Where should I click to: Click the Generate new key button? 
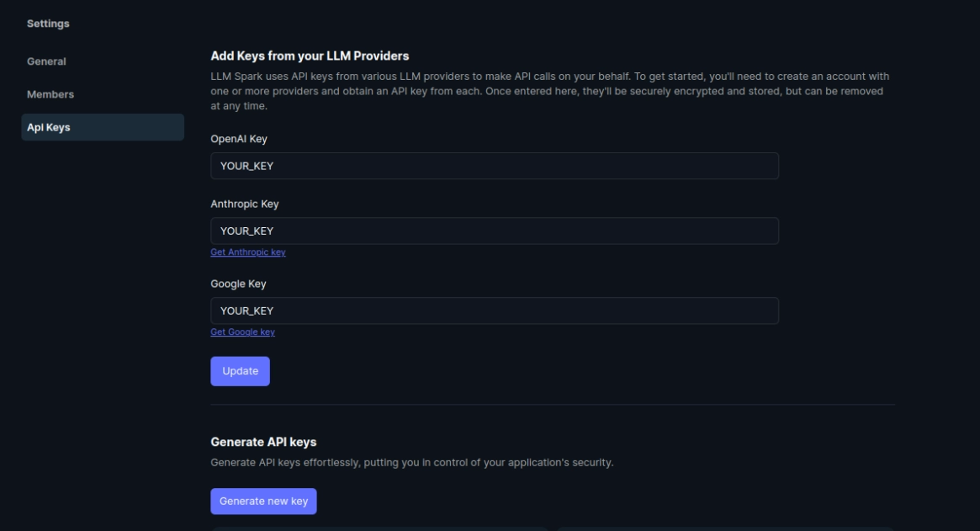coord(263,501)
